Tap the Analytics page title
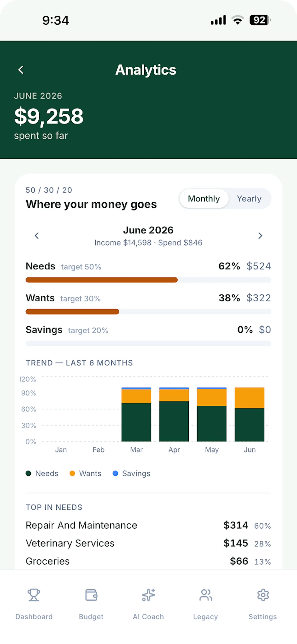Image resolution: width=297 pixels, height=644 pixels. pos(146,70)
